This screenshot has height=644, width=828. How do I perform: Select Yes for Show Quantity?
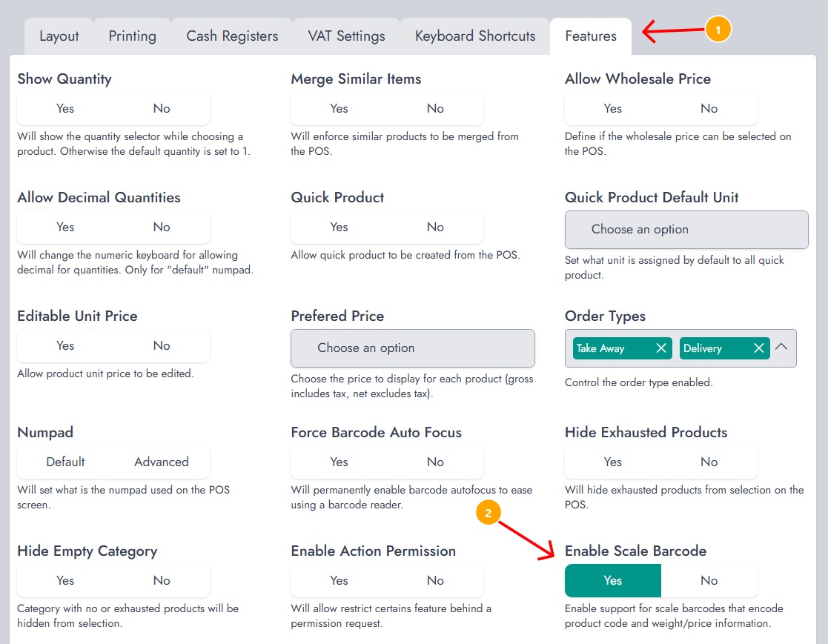point(65,109)
